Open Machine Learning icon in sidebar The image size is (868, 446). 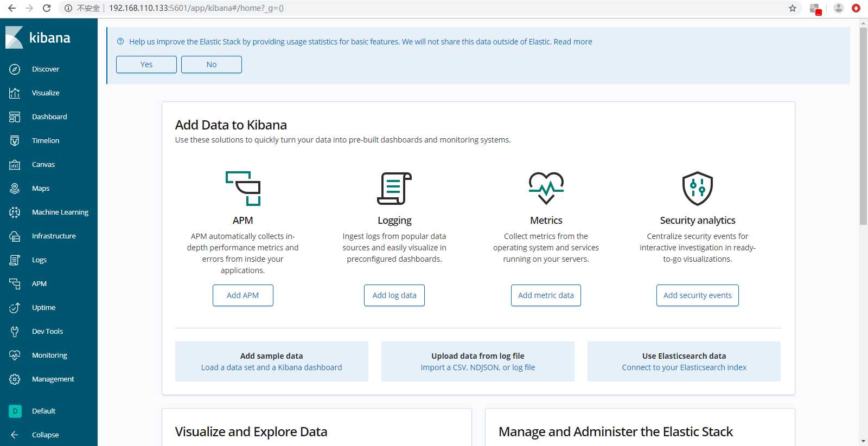pyautogui.click(x=15, y=212)
